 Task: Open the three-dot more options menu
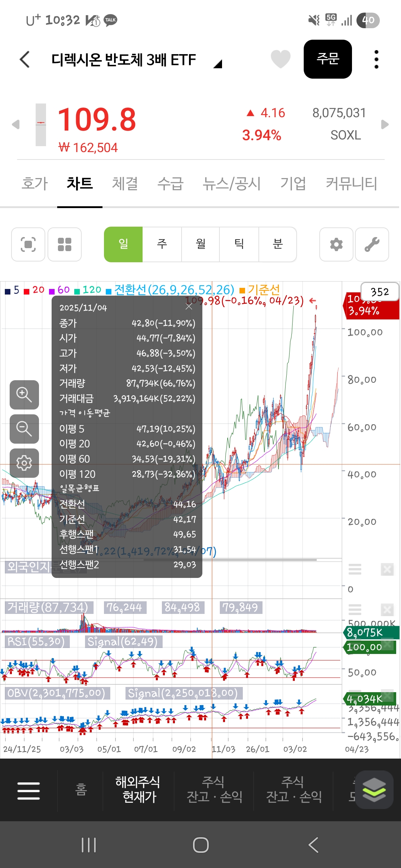point(376,59)
